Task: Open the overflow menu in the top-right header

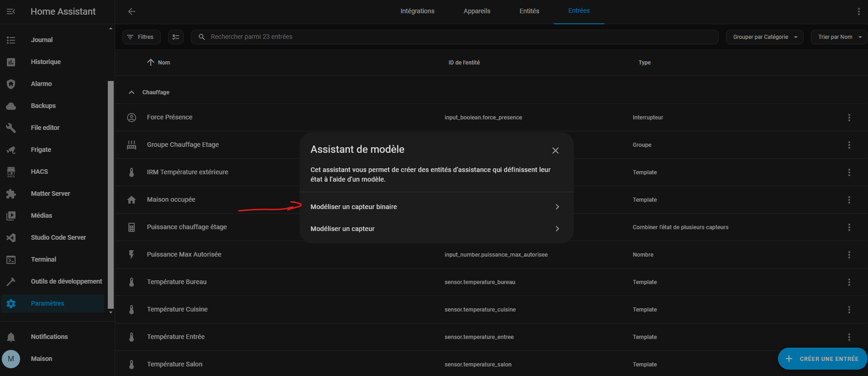Action: (858, 11)
